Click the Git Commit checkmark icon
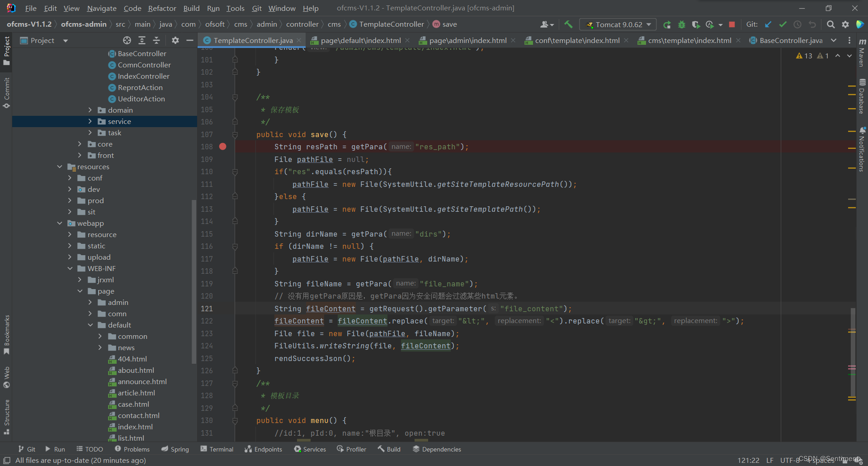The width and height of the screenshot is (868, 466). coord(783,24)
